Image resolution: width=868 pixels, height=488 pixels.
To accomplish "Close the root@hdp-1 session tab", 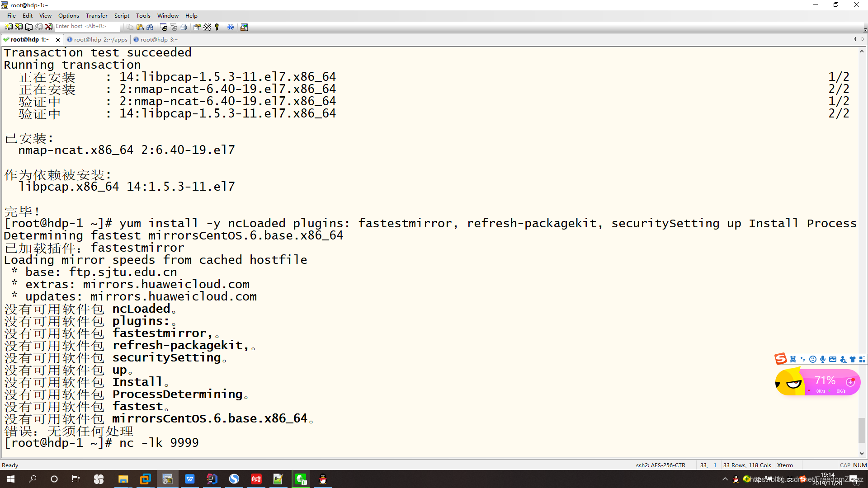I will coord(58,40).
